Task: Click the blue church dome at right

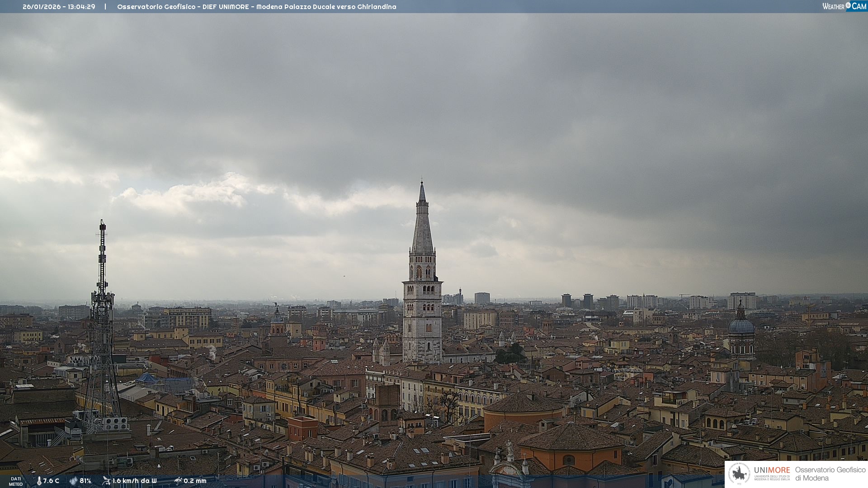Action: click(x=741, y=325)
